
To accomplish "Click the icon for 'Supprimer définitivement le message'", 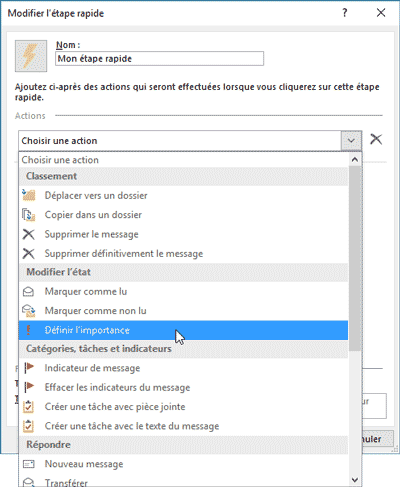I will click(x=28, y=253).
